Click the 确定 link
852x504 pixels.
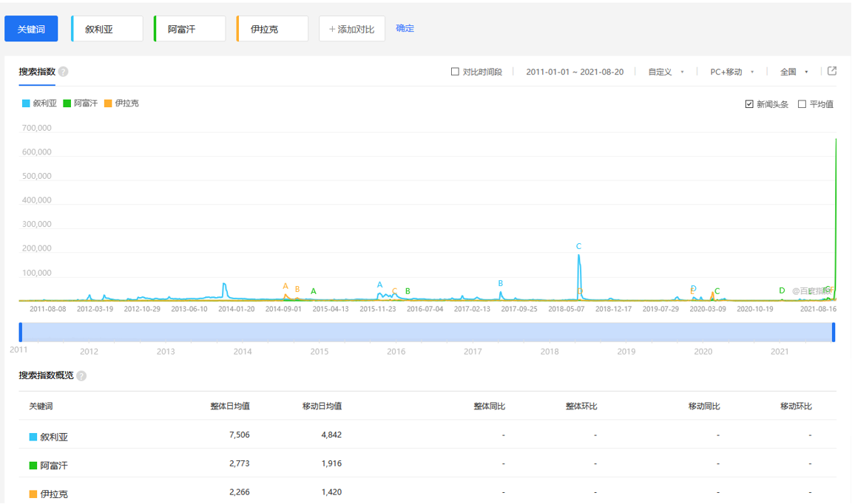coord(405,28)
